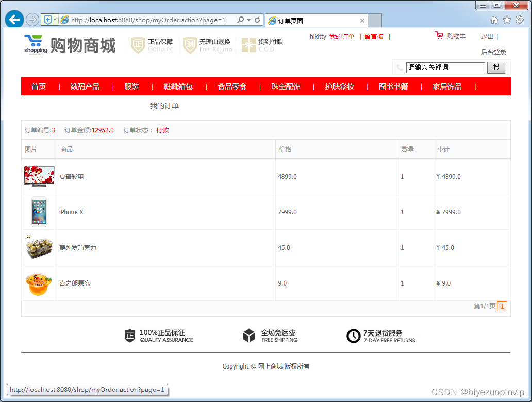
Task: Open the 珠宝配饰 category
Action: (x=286, y=87)
